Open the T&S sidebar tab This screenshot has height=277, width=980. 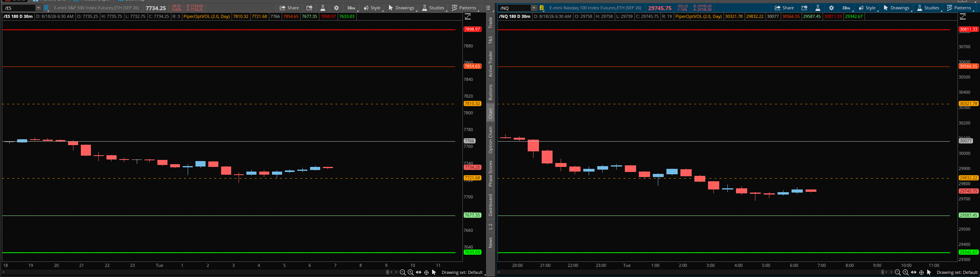[x=490, y=40]
